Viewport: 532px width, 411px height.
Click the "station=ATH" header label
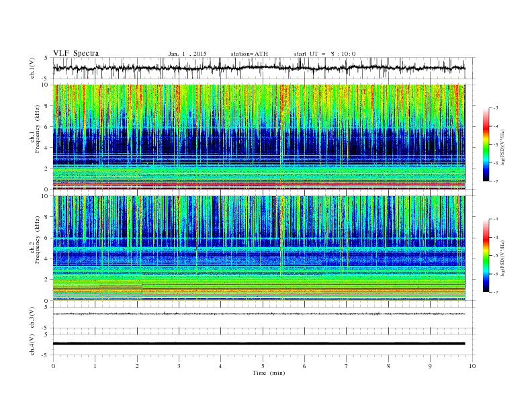tap(249, 54)
